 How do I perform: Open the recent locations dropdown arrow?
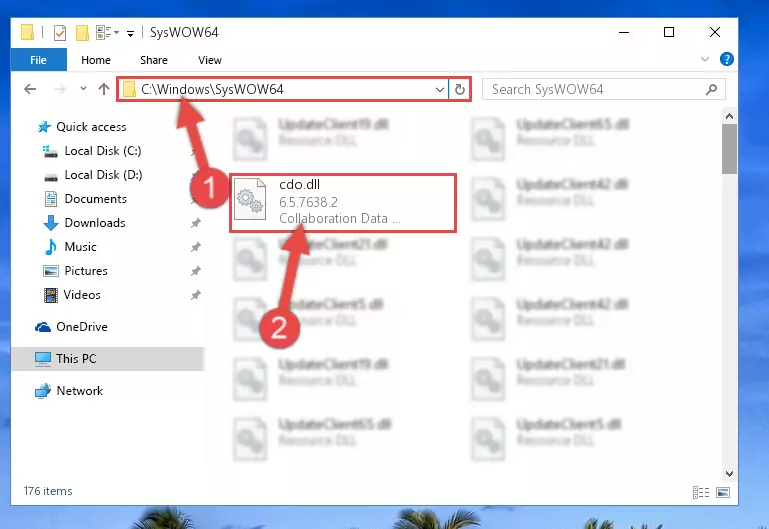coord(83,89)
